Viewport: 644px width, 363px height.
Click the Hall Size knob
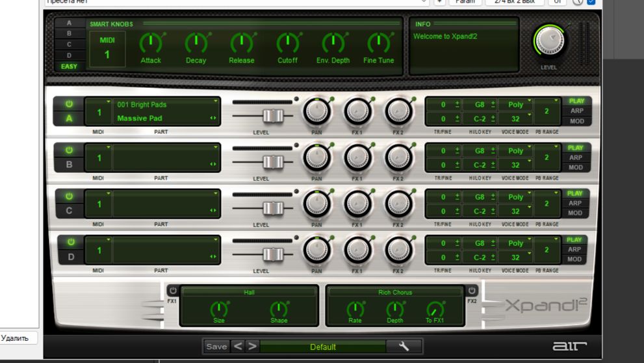[219, 309]
